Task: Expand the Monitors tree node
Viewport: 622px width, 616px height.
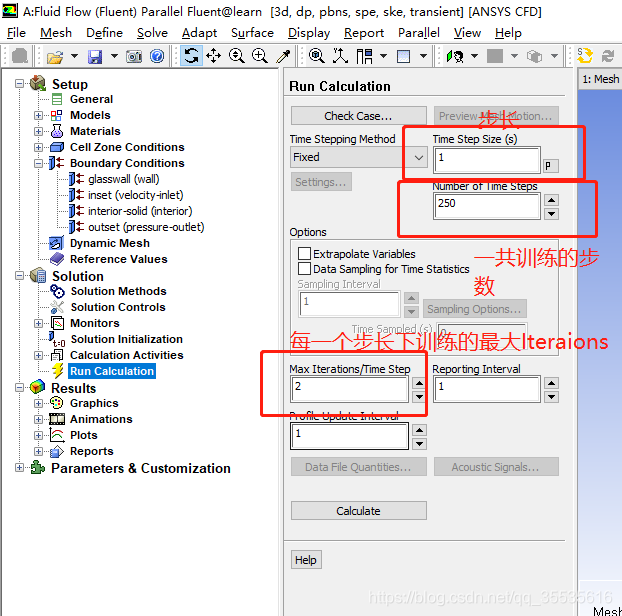Action: point(38,323)
